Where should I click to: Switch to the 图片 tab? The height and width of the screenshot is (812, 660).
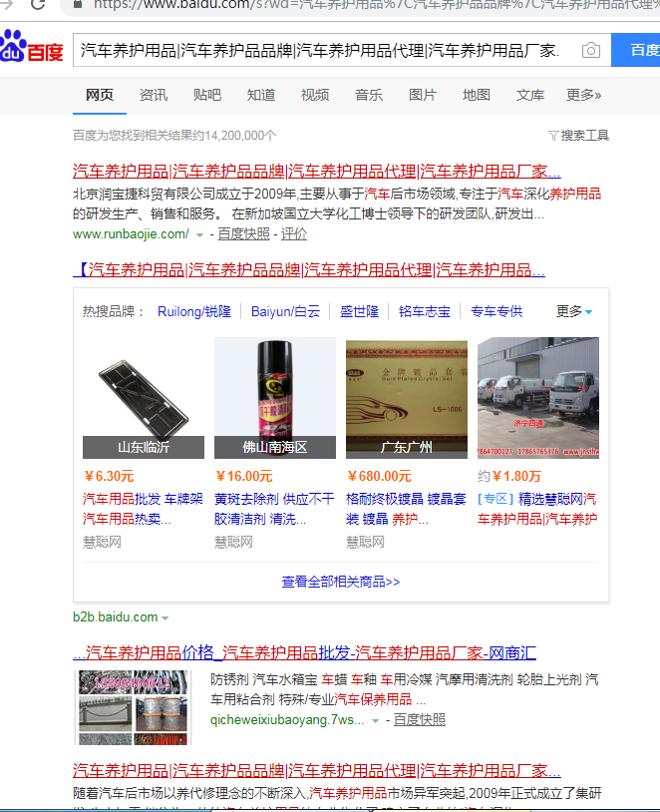pos(422,95)
